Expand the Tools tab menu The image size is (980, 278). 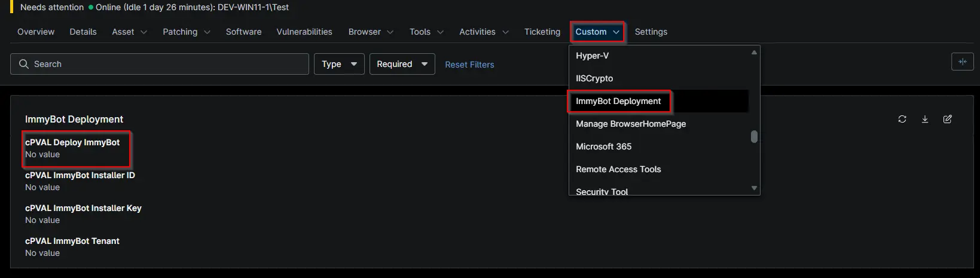[x=427, y=32]
